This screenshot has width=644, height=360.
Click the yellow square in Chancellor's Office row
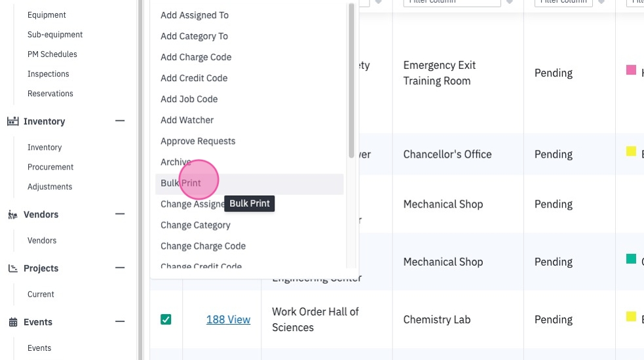click(631, 151)
